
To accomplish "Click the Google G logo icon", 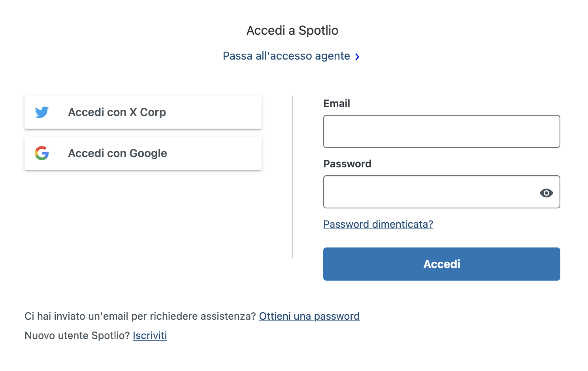I will coord(42,153).
